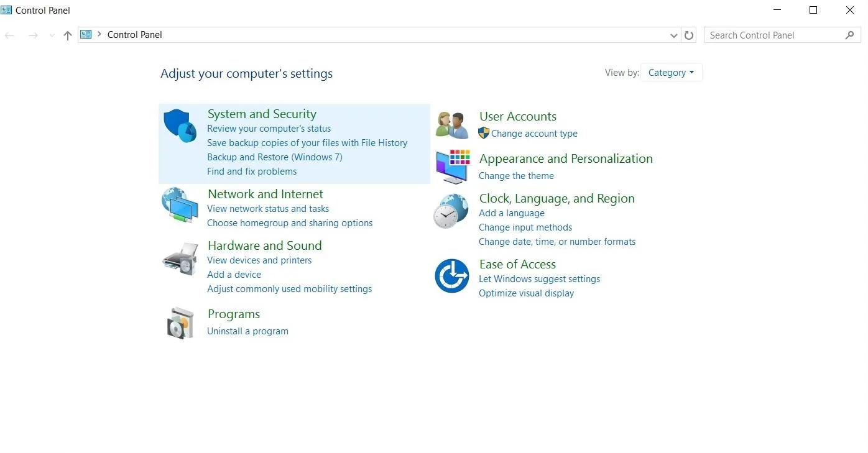Open Network and Internet category
Viewport: 868px width, 453px height.
click(265, 194)
